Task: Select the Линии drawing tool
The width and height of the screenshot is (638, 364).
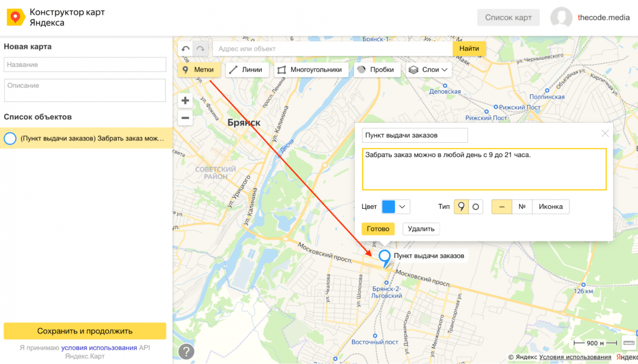Action: pyautogui.click(x=246, y=70)
